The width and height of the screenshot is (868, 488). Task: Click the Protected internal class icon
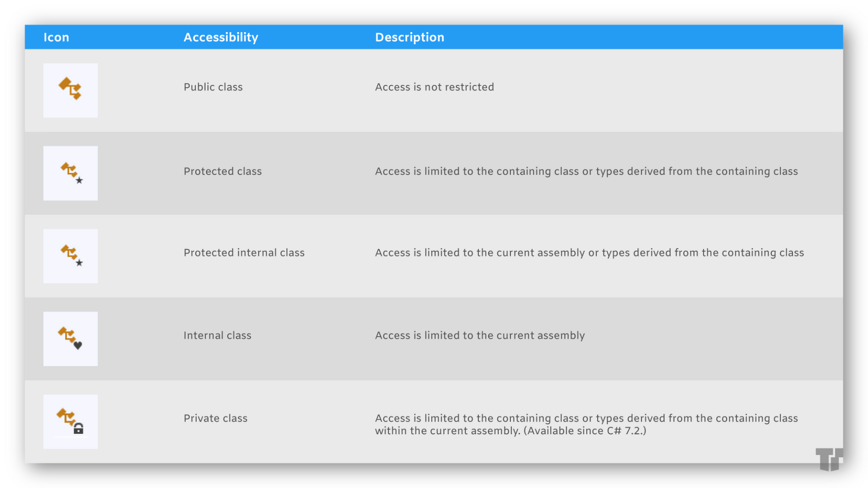coord(70,256)
